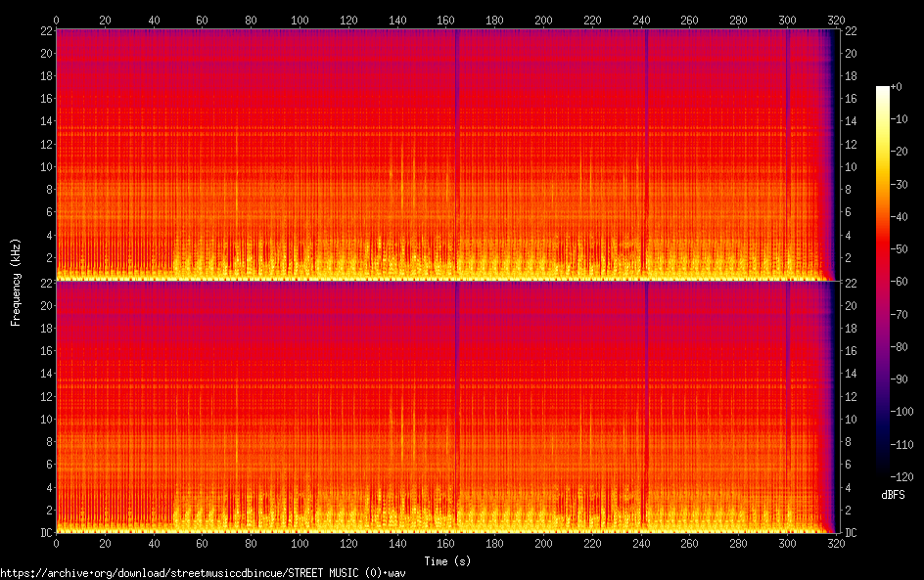Click "DC" label at bottom-right frequency axis
924x580 pixels.
coord(851,533)
